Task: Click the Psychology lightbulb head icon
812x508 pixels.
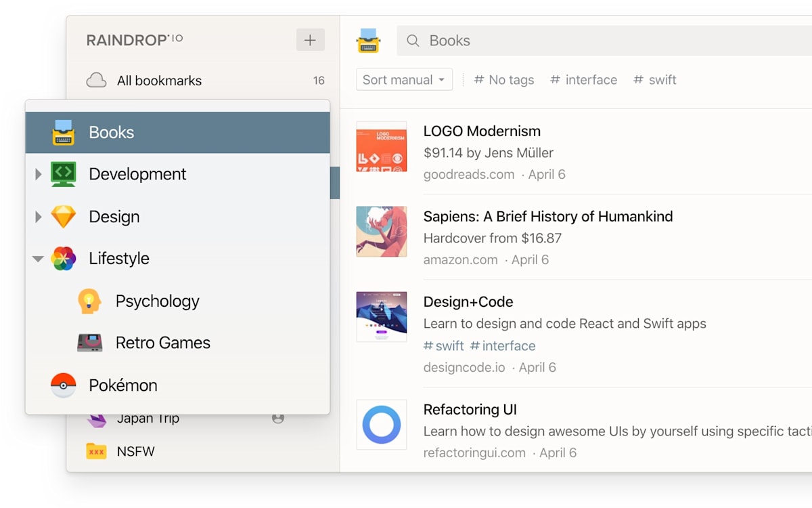Action: (x=89, y=301)
